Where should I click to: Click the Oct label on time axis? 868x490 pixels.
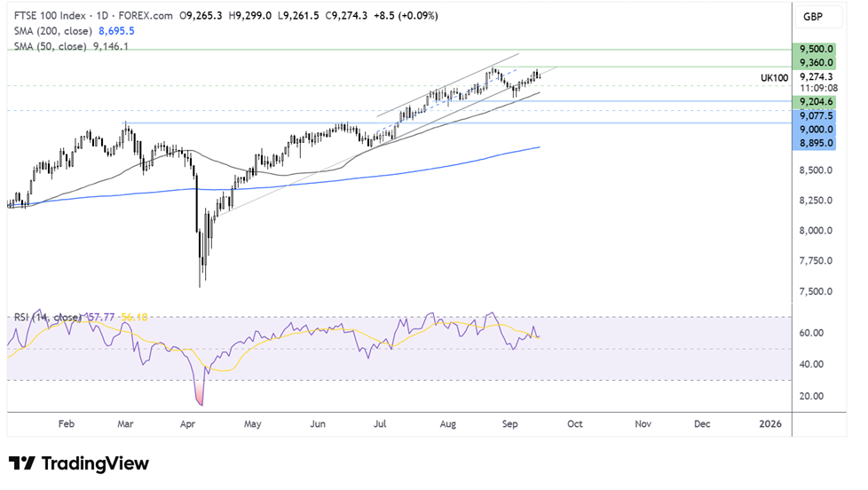coord(575,424)
